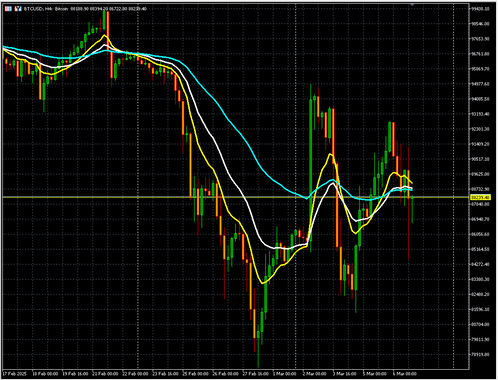
Task: Click price scale label 92301.30
Action: 480,129
